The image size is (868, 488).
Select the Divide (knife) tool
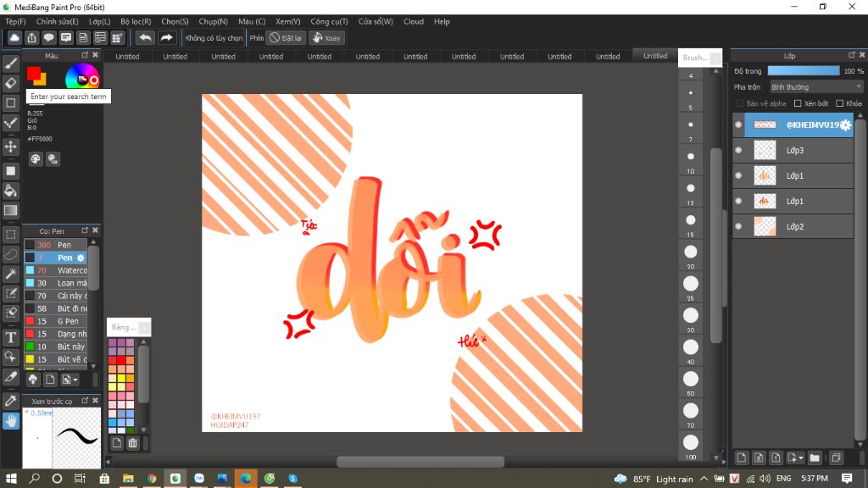tap(10, 376)
